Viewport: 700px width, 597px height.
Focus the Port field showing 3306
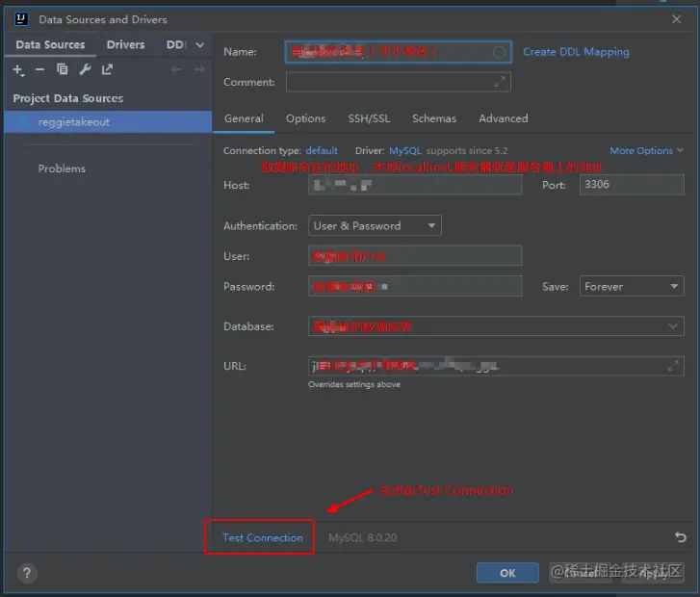pos(632,185)
